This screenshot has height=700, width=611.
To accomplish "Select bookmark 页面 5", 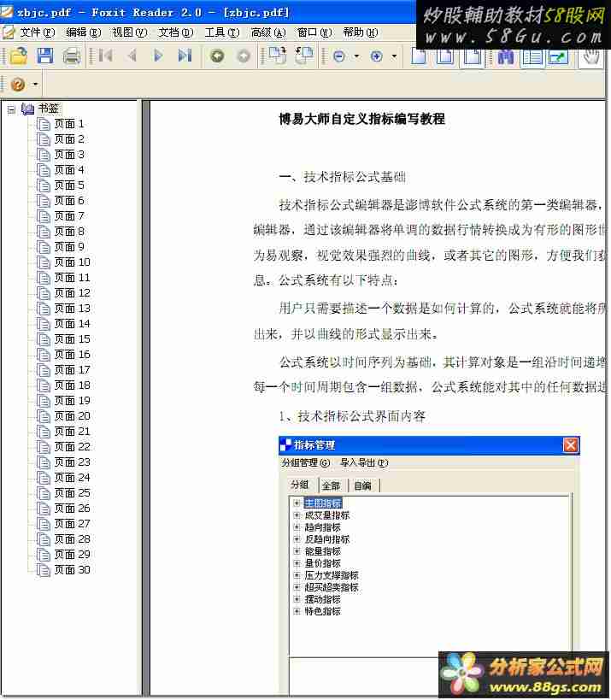I will pos(69,185).
